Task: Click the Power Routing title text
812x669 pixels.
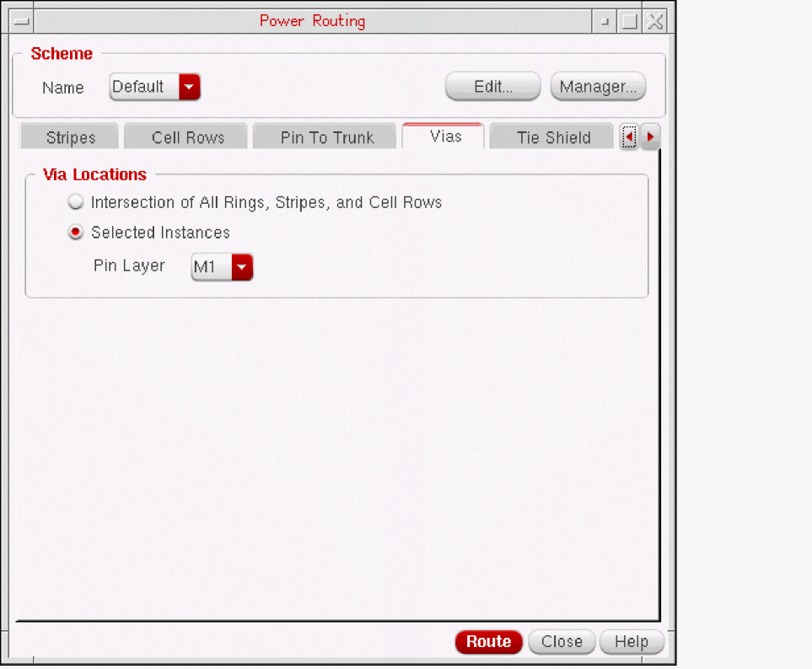Action: click(312, 21)
